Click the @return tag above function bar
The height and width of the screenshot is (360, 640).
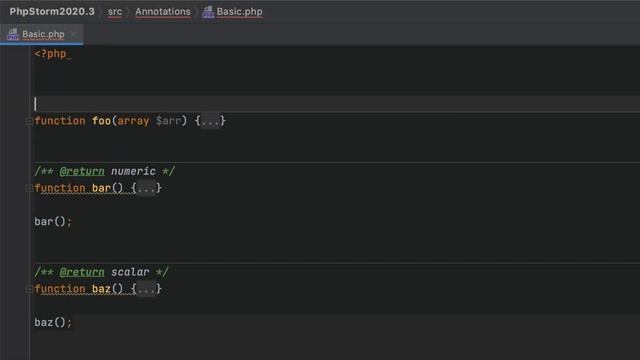(82, 171)
